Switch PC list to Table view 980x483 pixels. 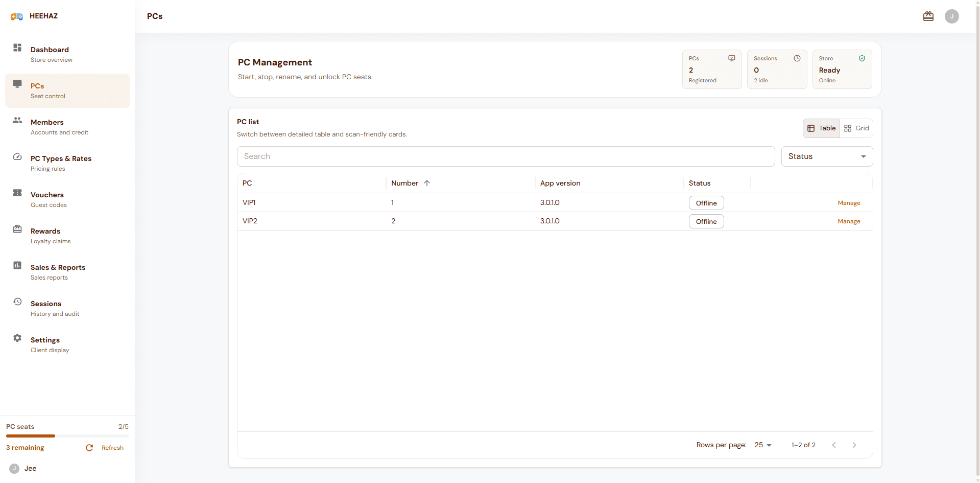click(x=822, y=128)
